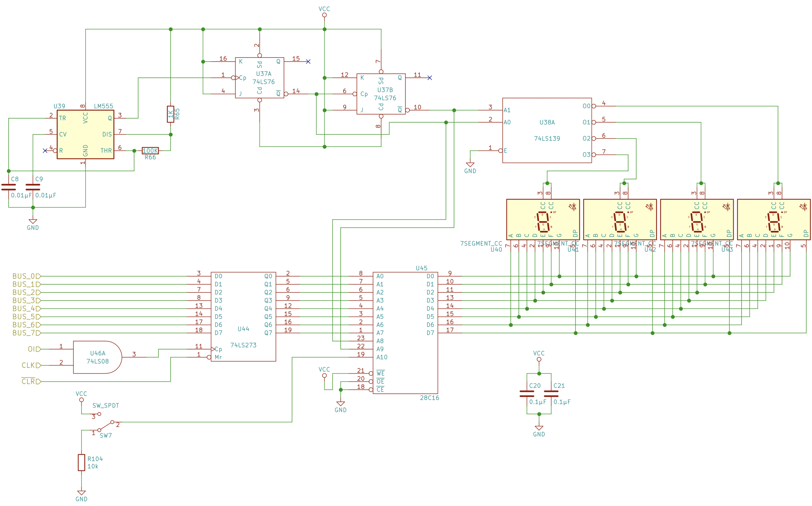Select the LM555 timer symbol U39
The image size is (812, 506).
tap(85, 134)
